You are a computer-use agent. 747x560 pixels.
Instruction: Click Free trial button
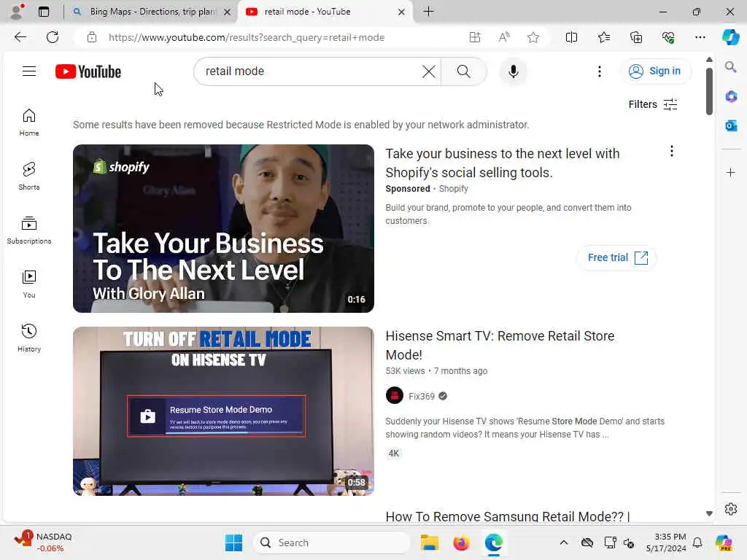tap(617, 257)
